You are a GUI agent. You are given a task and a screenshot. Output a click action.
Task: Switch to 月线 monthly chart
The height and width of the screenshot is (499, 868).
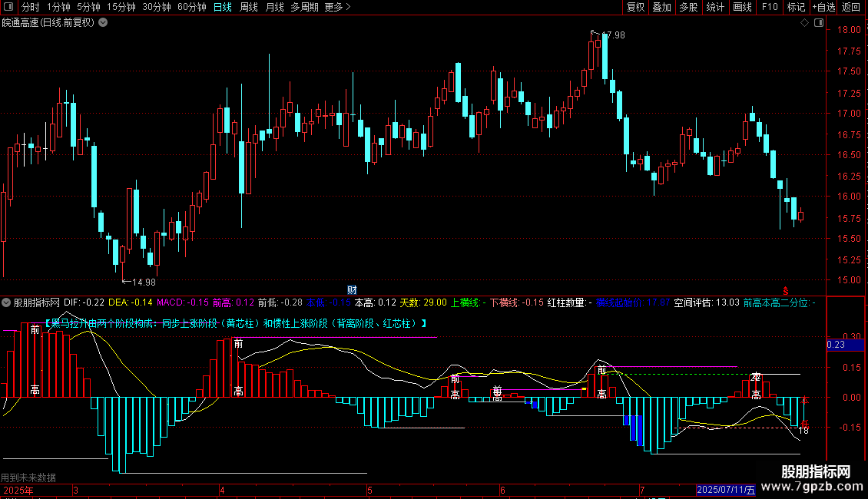tap(274, 7)
